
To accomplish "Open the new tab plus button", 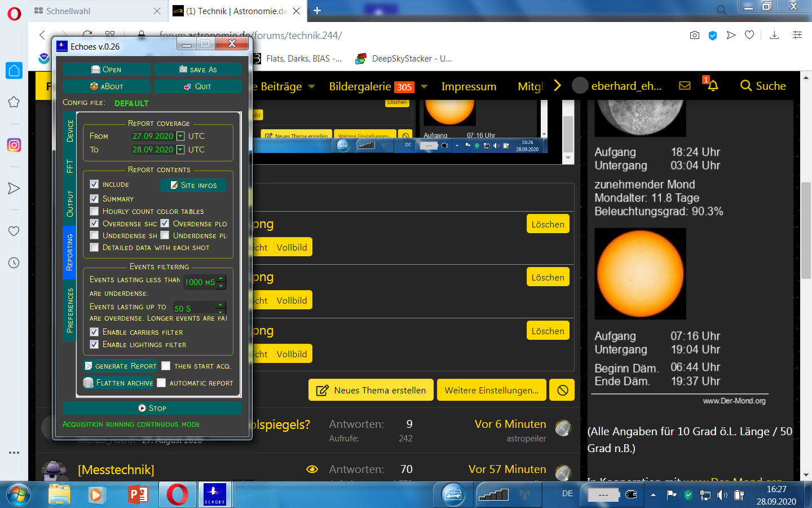I will click(x=317, y=11).
